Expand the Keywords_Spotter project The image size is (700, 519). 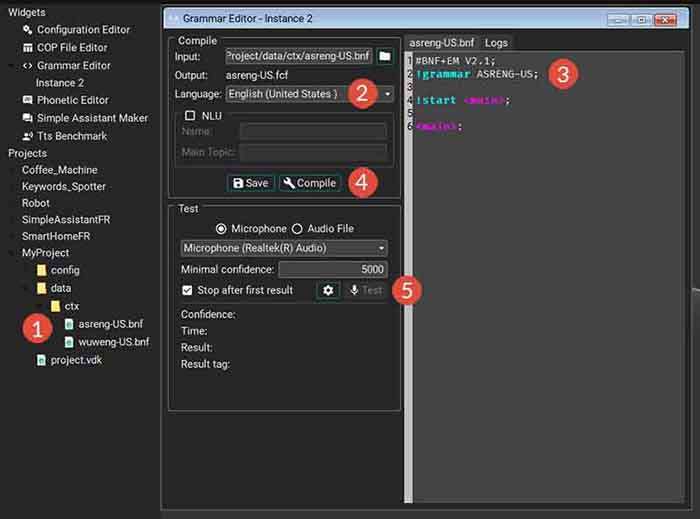tap(12, 187)
